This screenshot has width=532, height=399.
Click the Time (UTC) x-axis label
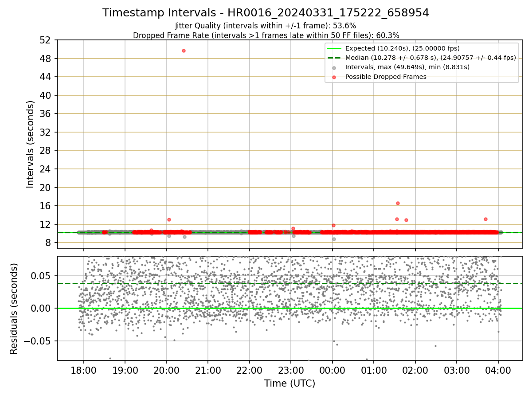pos(289,383)
